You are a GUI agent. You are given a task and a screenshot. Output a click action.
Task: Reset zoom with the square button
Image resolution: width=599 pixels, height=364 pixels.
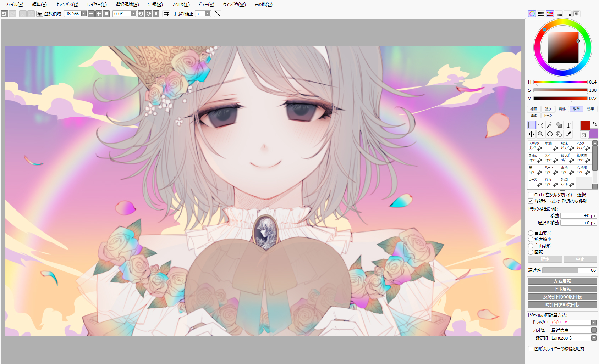(106, 14)
